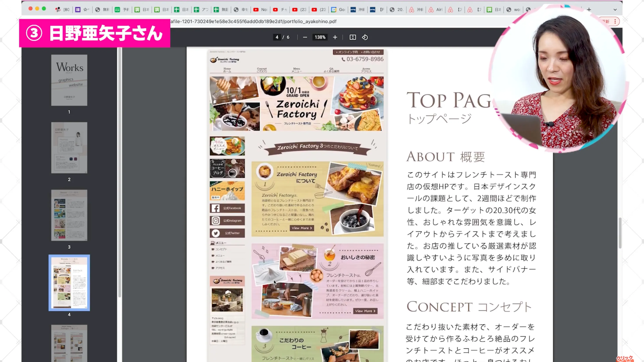Click the rotate page icon
Screen dimensions: 644x362
point(365,37)
